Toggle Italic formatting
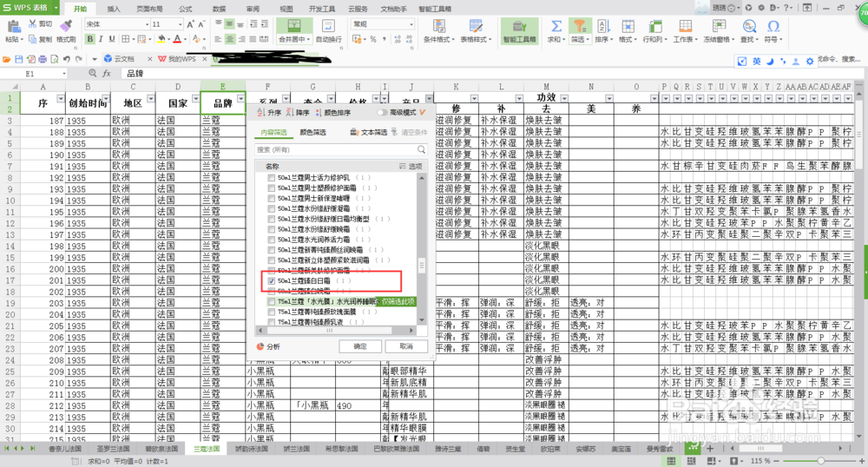Screen dimensions: 868x467 coord(101,39)
